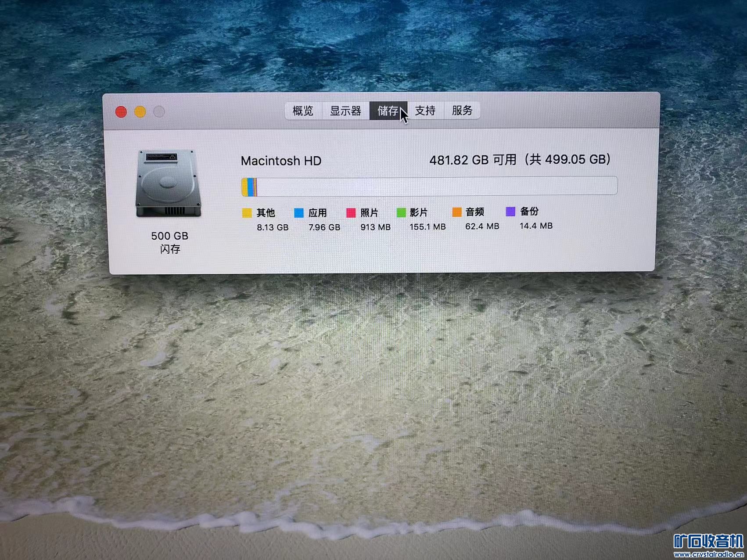Click the 闪存 drive type label
The height and width of the screenshot is (560, 747).
point(170,249)
